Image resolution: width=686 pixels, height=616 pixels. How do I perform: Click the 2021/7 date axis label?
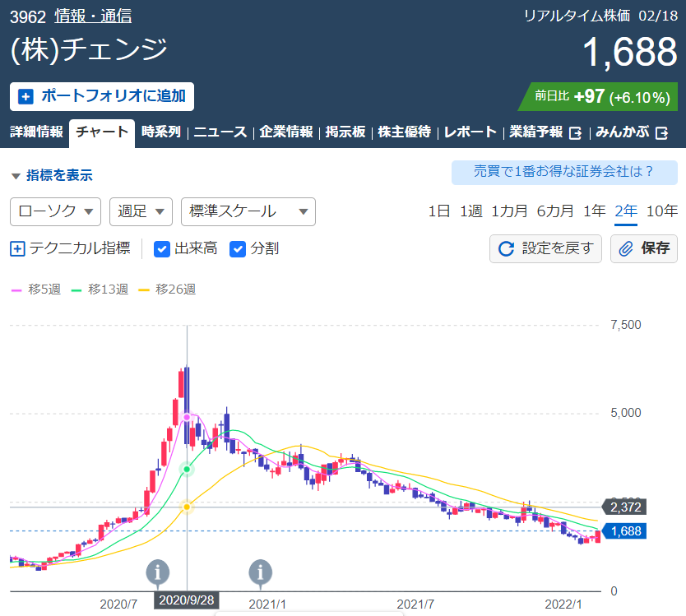[x=415, y=604]
